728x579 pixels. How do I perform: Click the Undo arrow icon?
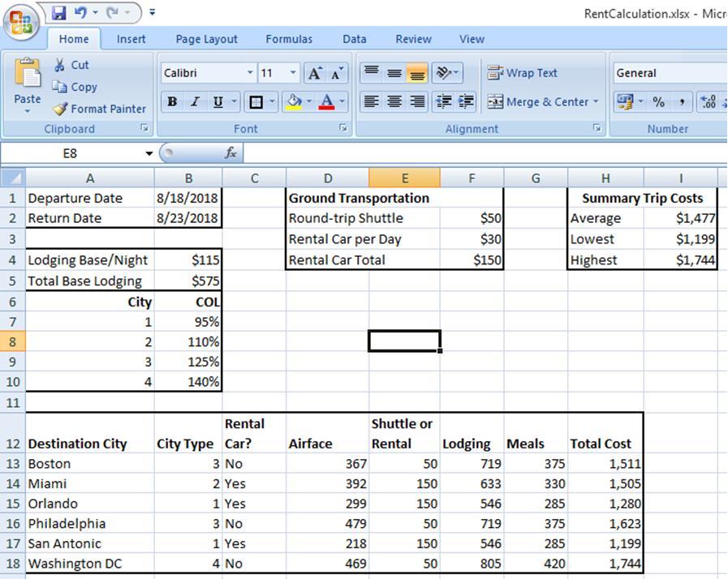(x=80, y=13)
